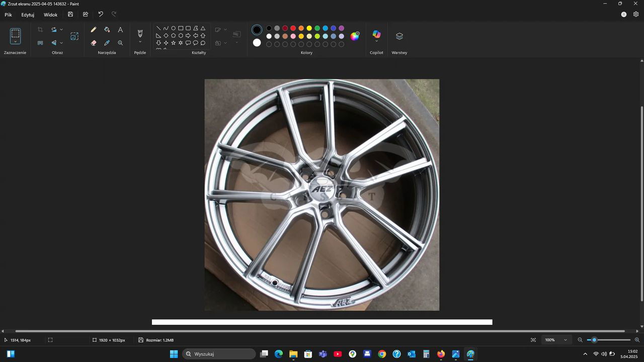Activate the Color picker eyedropper
Screen dimensions: 644x362
click(107, 43)
